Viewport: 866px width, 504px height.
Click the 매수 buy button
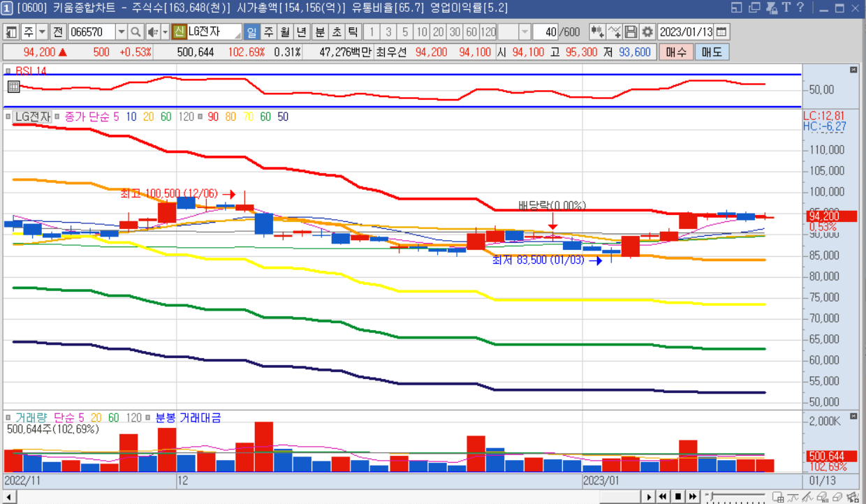[675, 52]
